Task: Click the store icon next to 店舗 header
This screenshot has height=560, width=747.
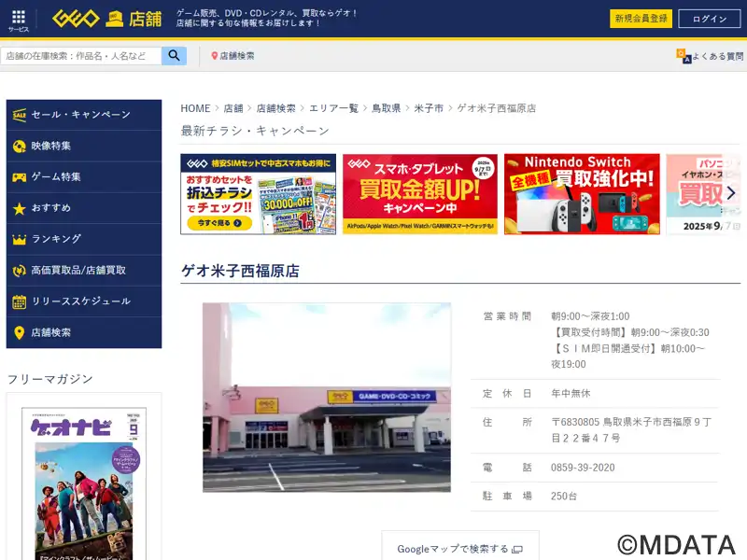Action: 114,19
